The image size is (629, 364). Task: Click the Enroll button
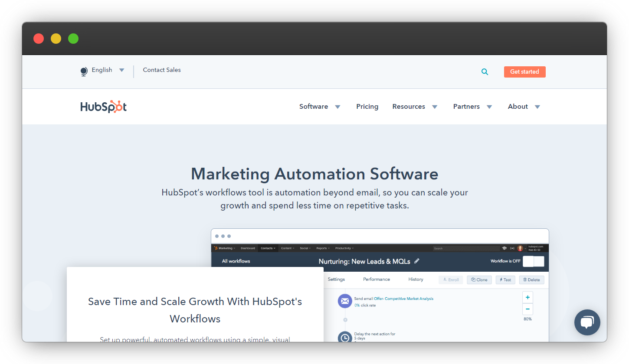[451, 280]
